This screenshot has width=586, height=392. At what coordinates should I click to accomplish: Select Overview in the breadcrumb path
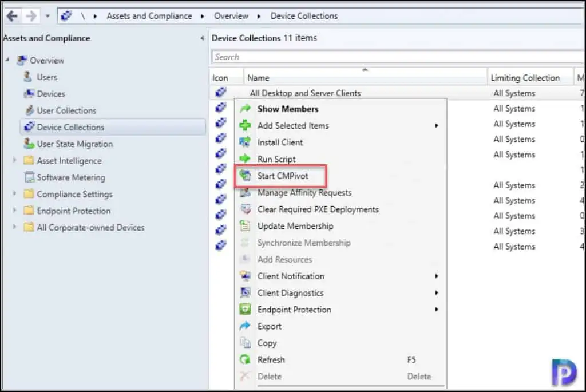[x=231, y=16]
